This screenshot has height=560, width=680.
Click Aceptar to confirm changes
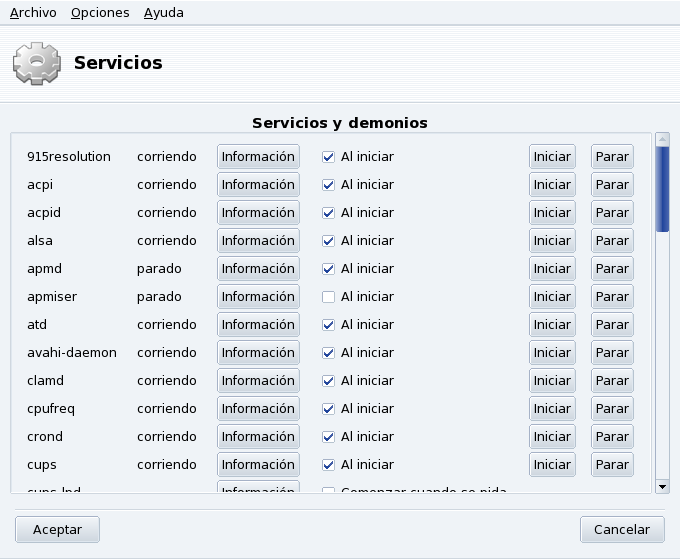tap(57, 530)
